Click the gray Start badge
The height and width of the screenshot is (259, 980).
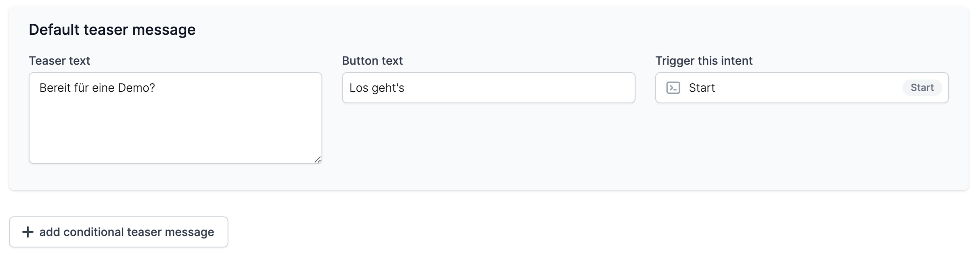coord(922,88)
